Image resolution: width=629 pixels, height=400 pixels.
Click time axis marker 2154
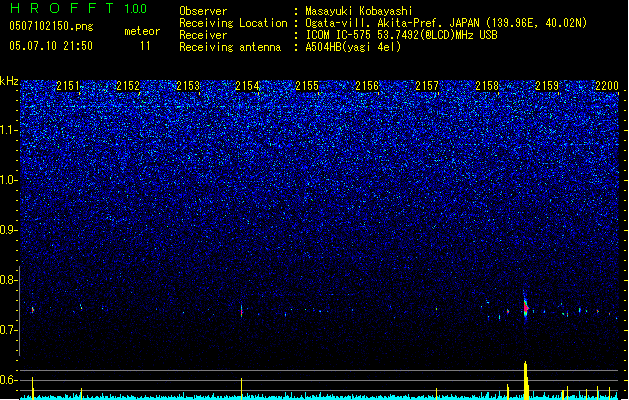click(x=247, y=85)
